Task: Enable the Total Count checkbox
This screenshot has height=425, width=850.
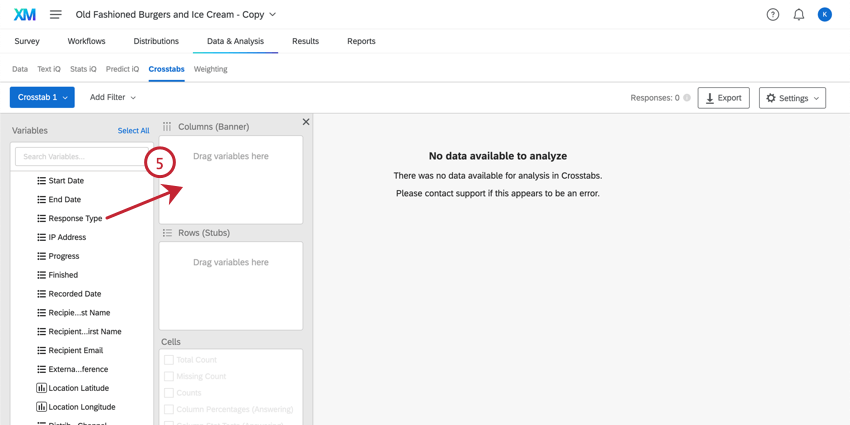Action: click(x=169, y=360)
